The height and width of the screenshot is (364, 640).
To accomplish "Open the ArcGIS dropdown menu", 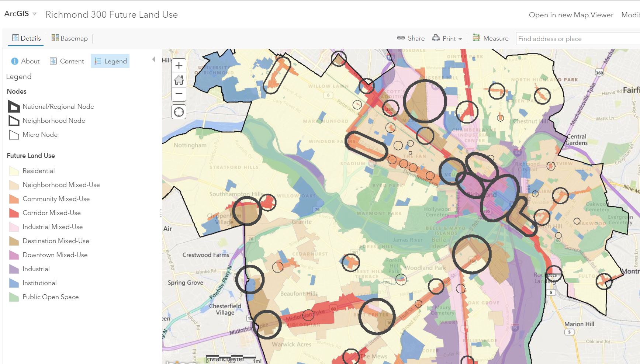I will tap(20, 14).
